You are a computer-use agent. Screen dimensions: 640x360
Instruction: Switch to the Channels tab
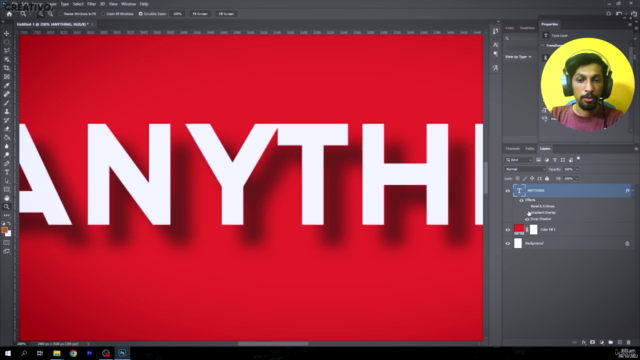tap(513, 149)
